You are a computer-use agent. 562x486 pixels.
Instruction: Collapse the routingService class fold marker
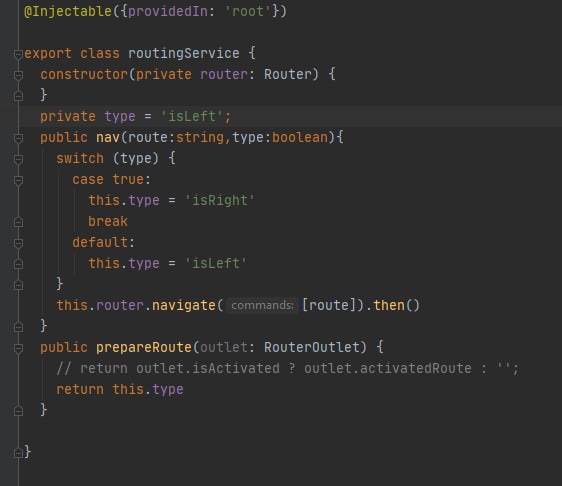coord(18,54)
